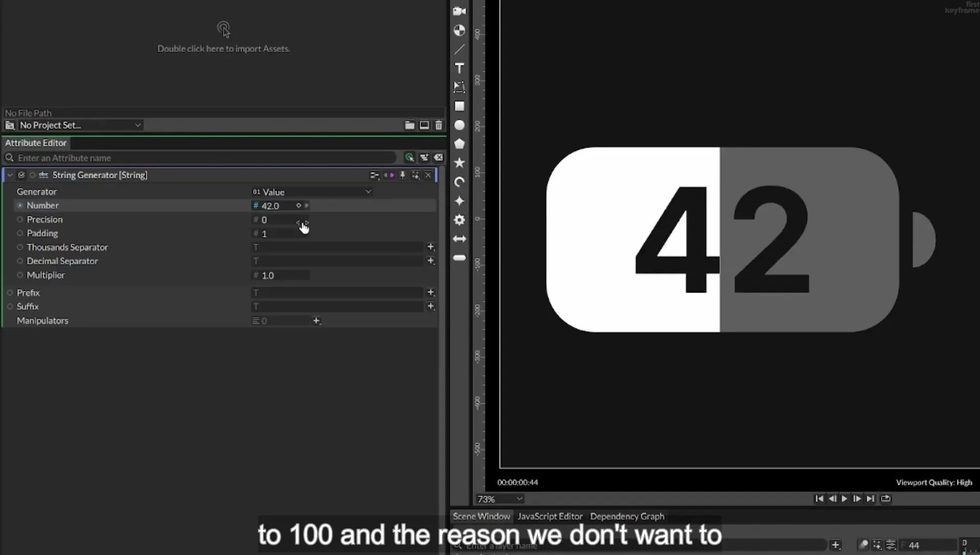Select the Ellipse shape tool

click(x=459, y=125)
